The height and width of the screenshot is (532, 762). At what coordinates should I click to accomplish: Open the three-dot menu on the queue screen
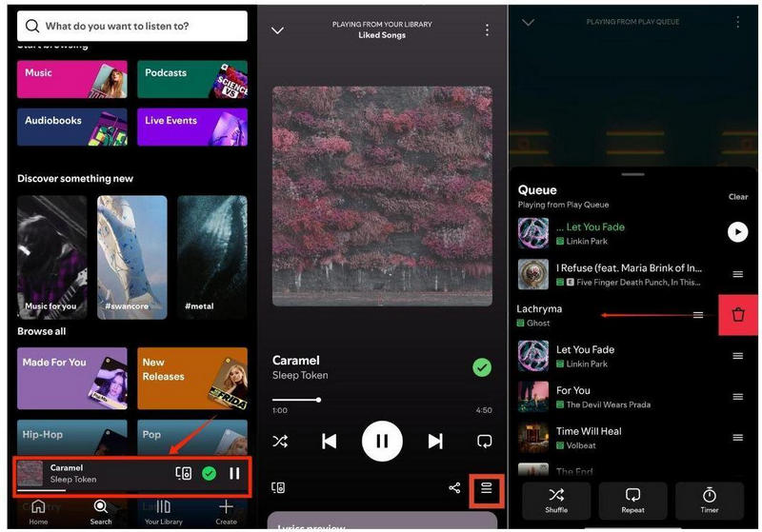pyautogui.click(x=737, y=22)
